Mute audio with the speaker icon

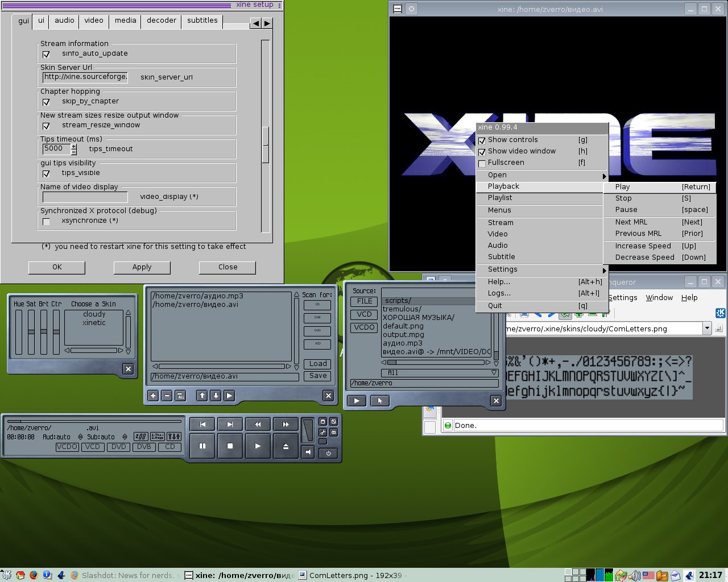[308, 452]
